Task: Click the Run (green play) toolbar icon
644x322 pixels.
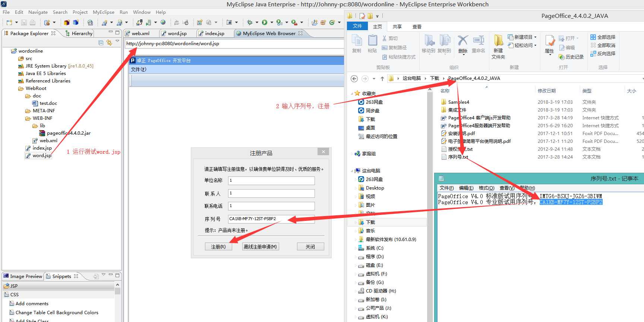Action: pos(265,22)
